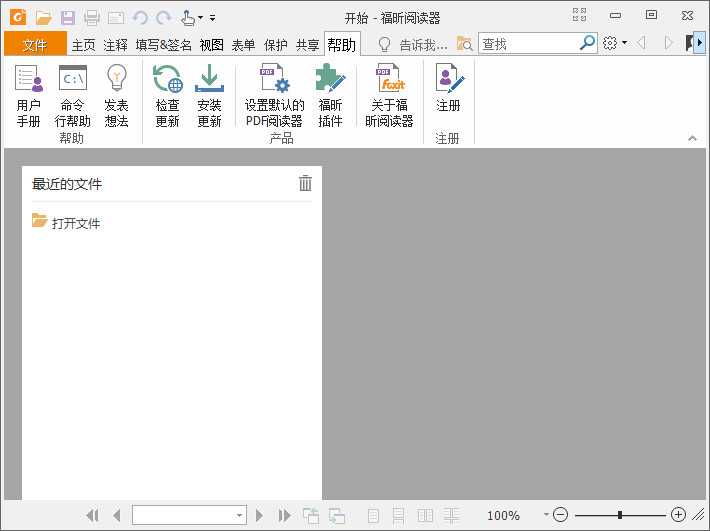Click the previous view icon in status bar
This screenshot has width=710, height=531.
click(x=311, y=515)
